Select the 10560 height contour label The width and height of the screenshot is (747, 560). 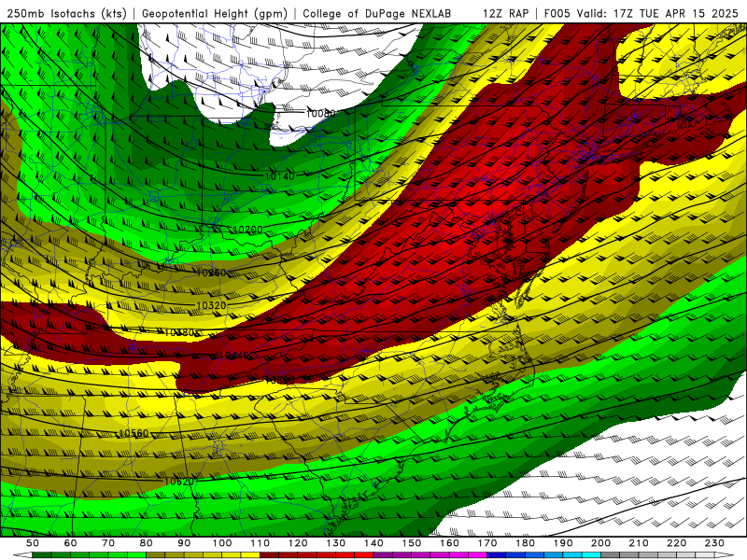pos(134,433)
